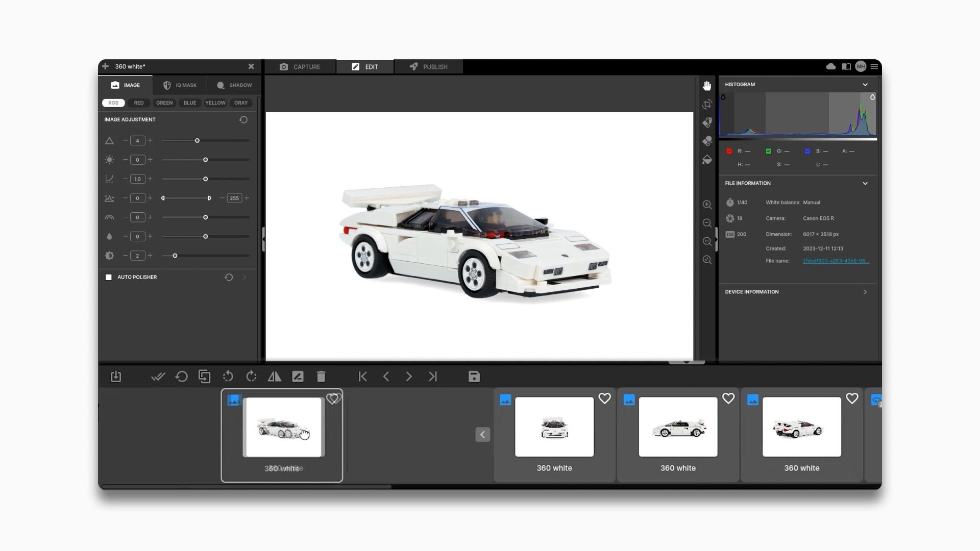Collapse the File Information section
The height and width of the screenshot is (551, 980).
865,183
